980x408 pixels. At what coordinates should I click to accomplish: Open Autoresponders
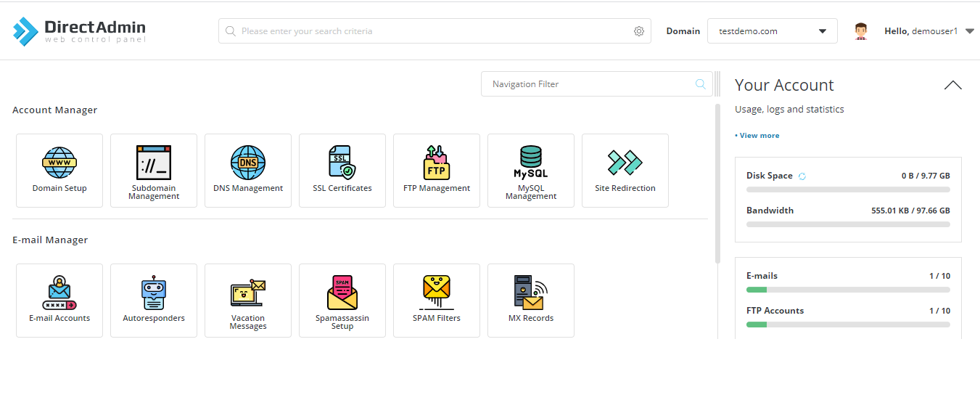(154, 301)
